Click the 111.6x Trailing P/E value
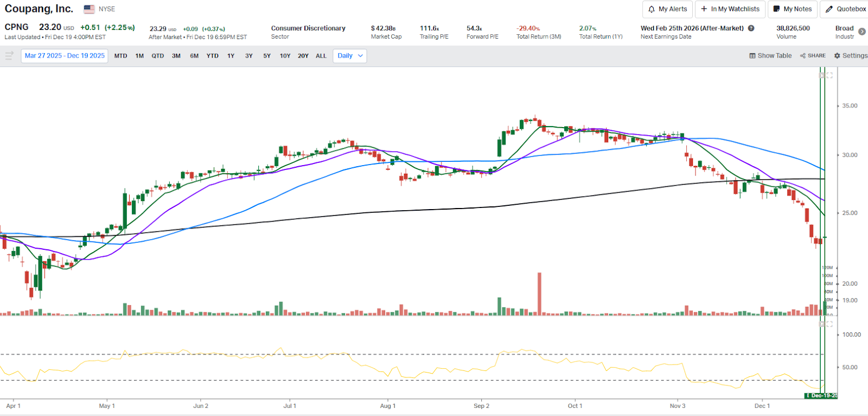This screenshot has width=868, height=416. [429, 28]
